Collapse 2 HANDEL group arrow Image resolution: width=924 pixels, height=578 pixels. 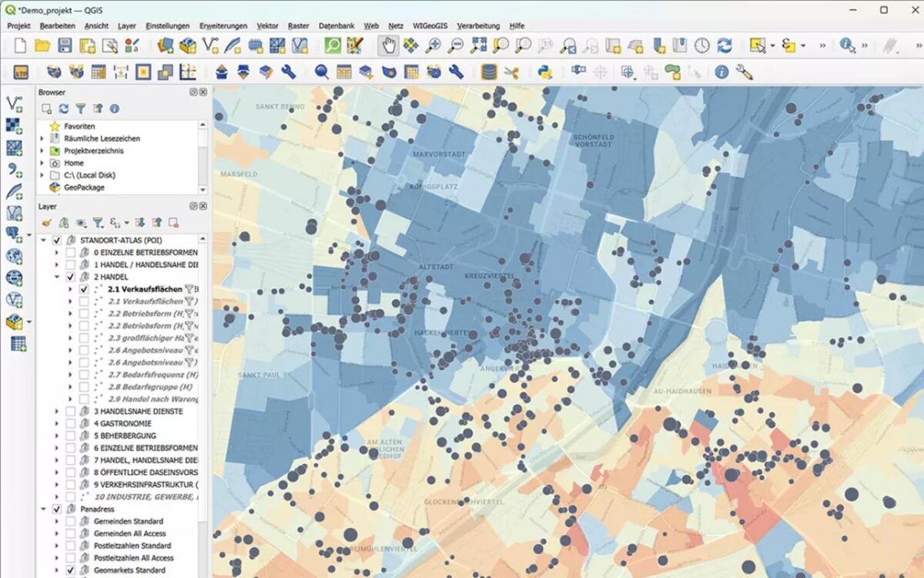(56, 277)
